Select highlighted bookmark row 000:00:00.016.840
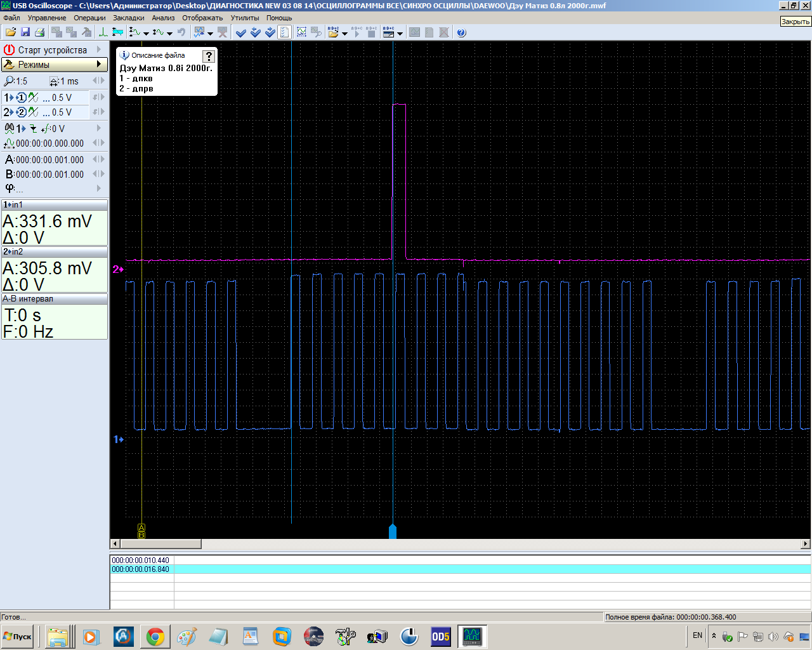The height and width of the screenshot is (650, 812). coord(461,569)
